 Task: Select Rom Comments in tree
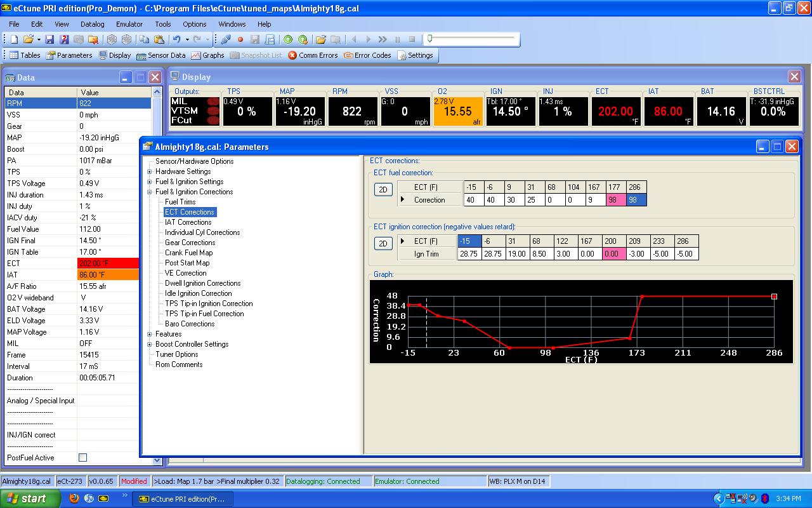coord(179,364)
